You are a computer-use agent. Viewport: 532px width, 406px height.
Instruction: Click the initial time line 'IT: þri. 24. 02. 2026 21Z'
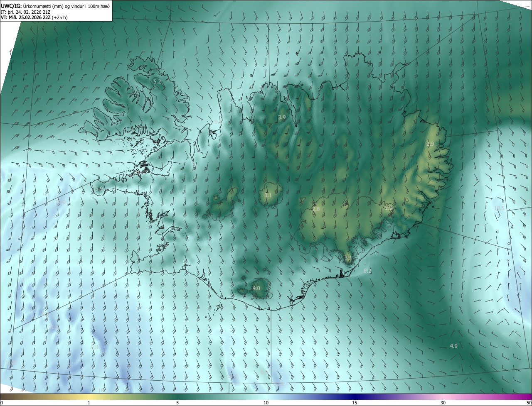(26, 12)
